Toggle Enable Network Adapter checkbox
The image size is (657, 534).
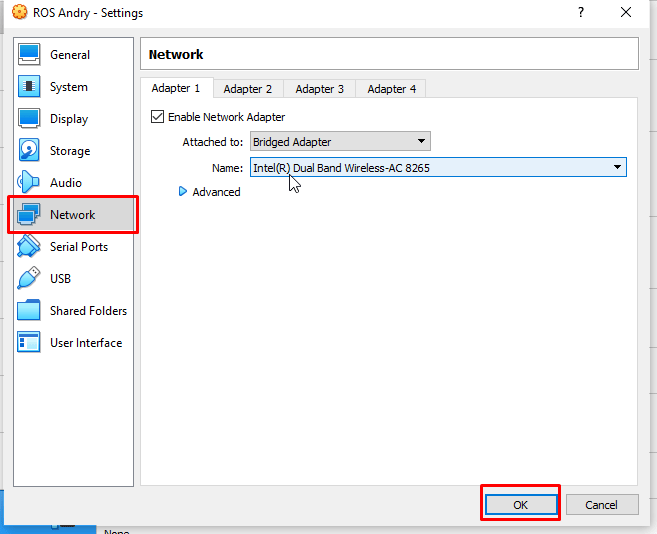click(157, 117)
